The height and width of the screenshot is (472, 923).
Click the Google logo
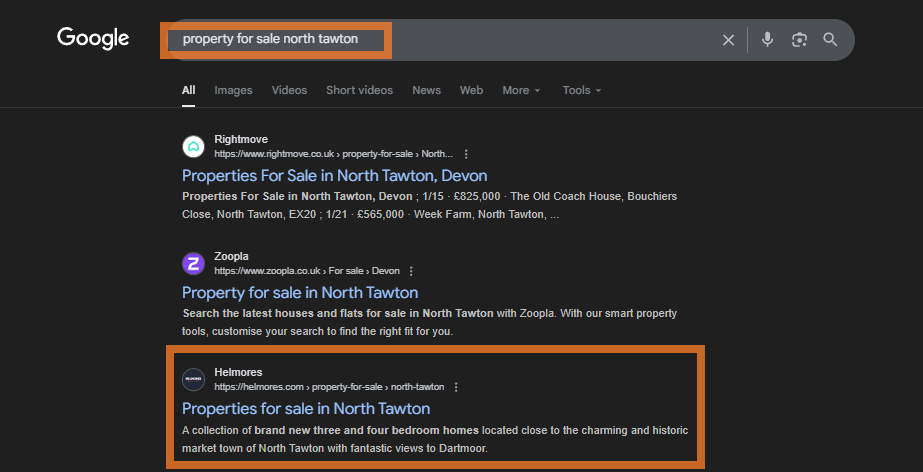(x=93, y=39)
